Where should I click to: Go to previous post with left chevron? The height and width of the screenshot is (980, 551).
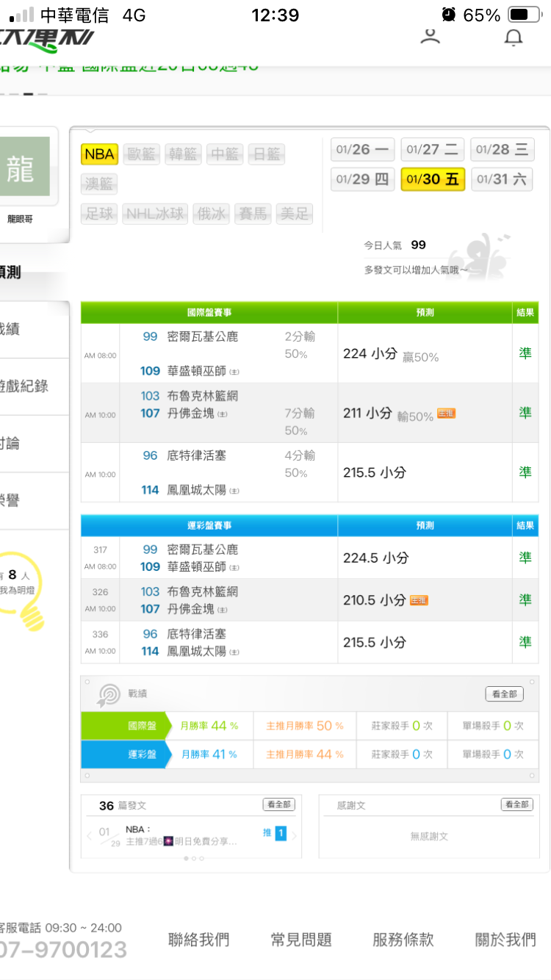click(89, 835)
